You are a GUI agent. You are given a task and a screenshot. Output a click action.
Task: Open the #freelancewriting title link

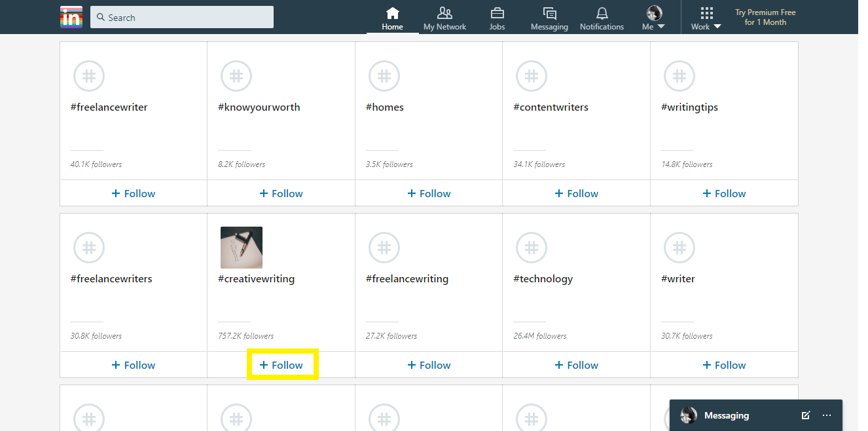pos(407,279)
